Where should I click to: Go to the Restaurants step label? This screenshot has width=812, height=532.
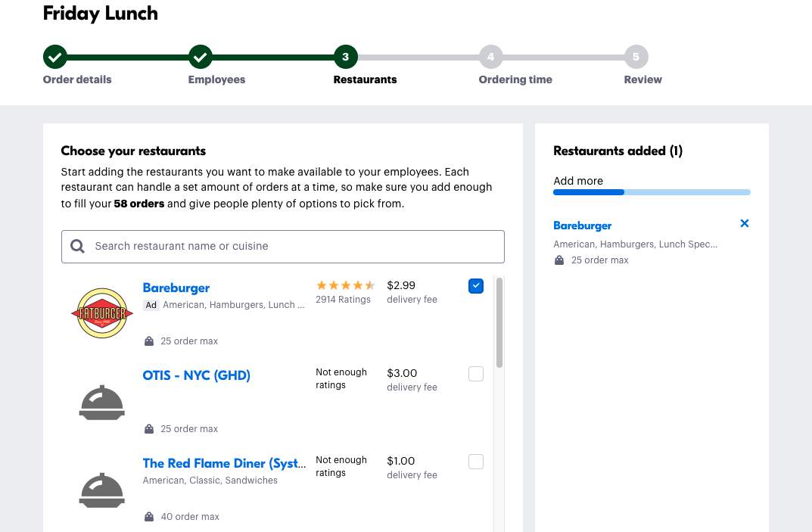click(x=365, y=79)
